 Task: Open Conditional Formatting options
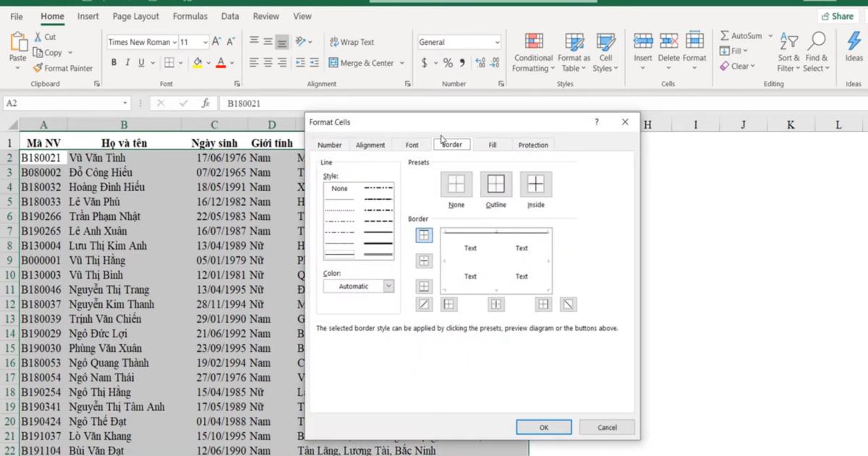pos(533,52)
